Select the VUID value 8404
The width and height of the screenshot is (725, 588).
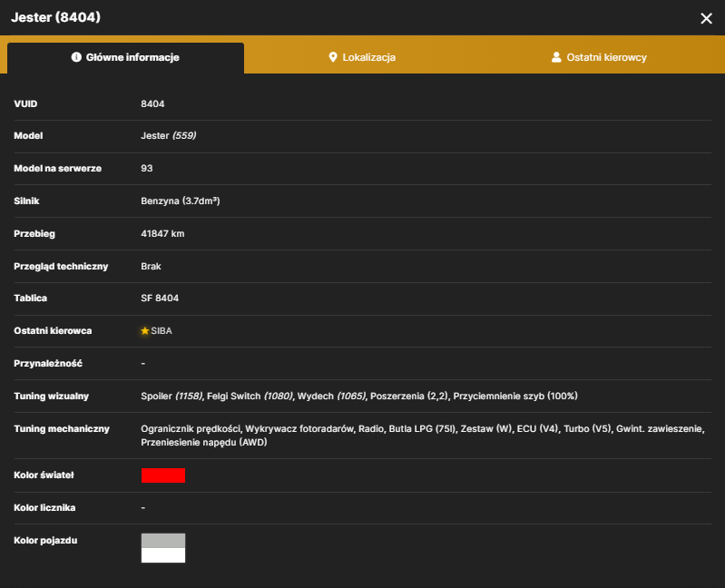(x=152, y=104)
